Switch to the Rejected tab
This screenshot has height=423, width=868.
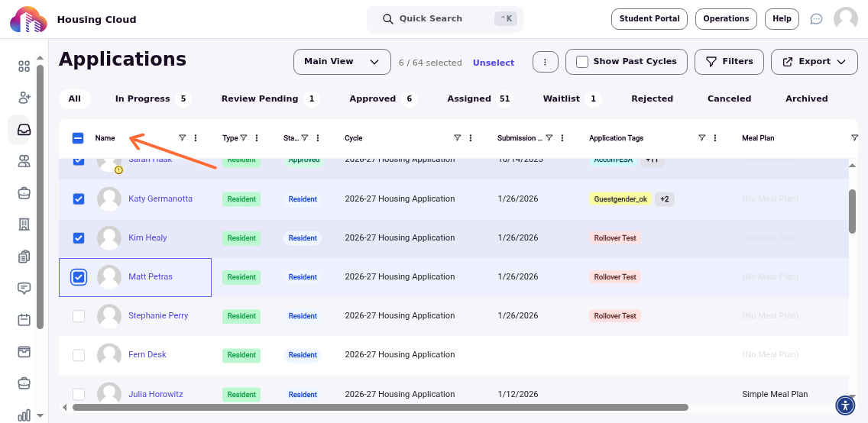652,99
